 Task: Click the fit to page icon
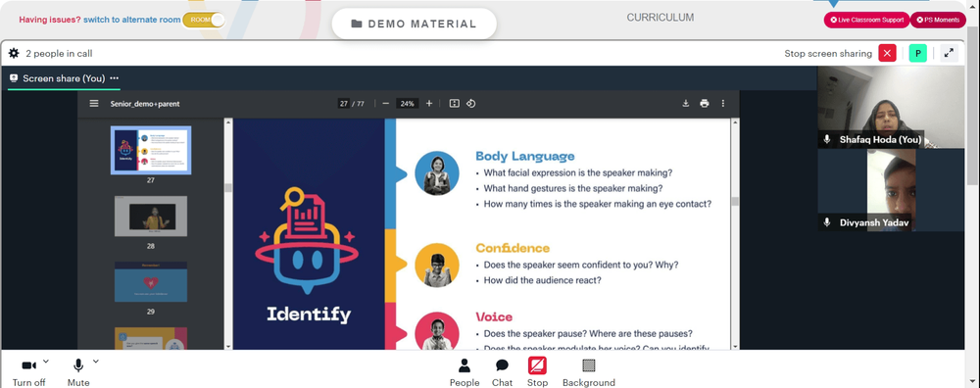coord(455,104)
